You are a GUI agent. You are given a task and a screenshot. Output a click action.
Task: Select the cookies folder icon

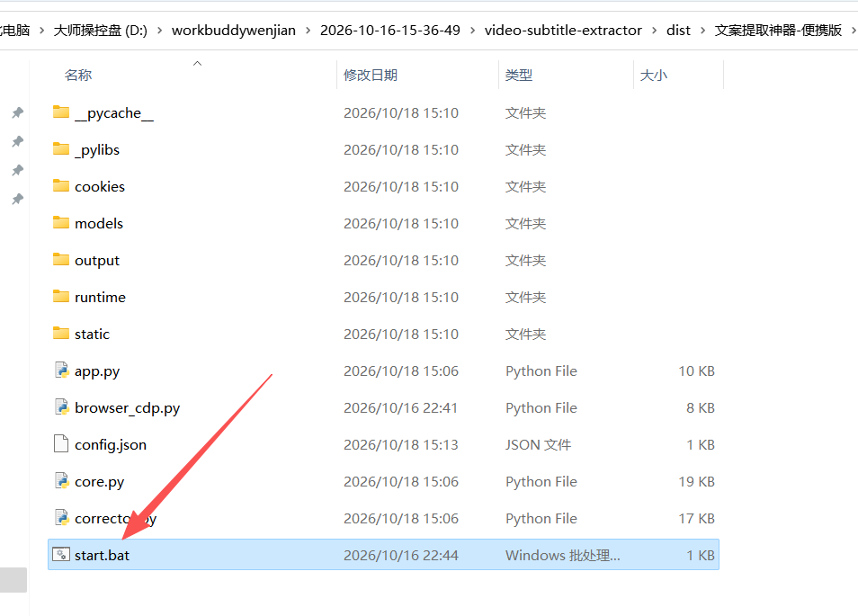click(61, 186)
